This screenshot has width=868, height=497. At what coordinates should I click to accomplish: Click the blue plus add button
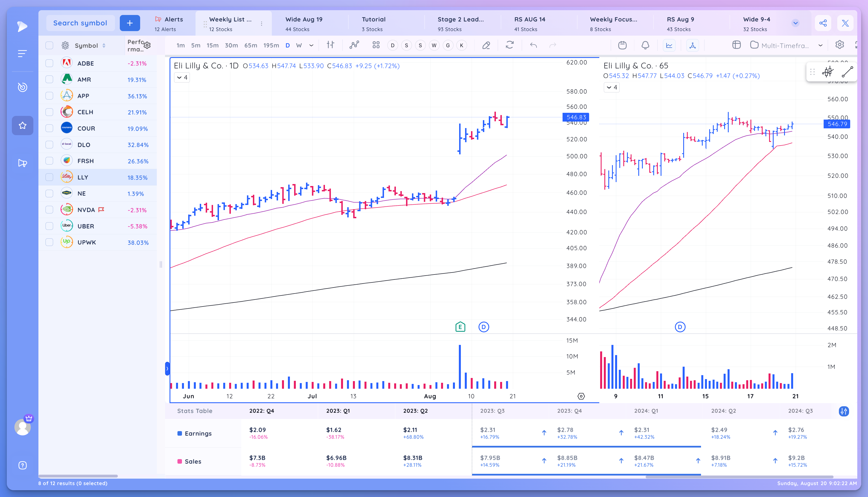point(130,23)
